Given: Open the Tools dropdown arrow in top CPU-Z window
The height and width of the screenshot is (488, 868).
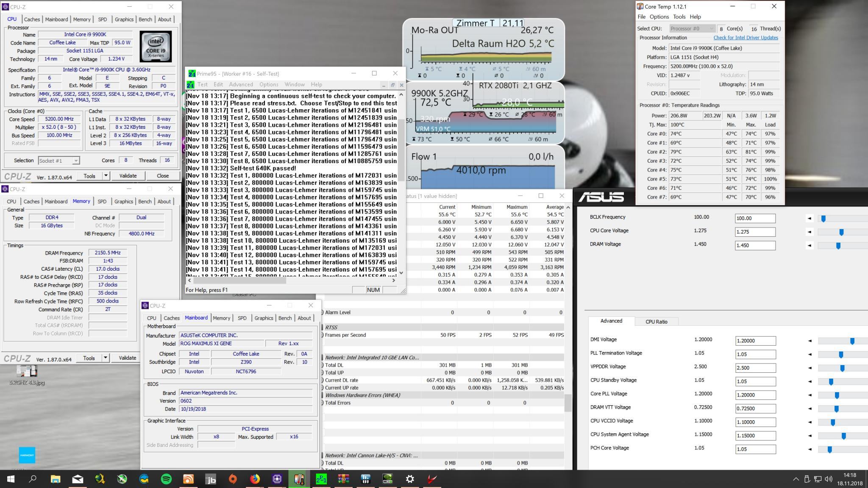Looking at the screenshot, I should click(106, 175).
